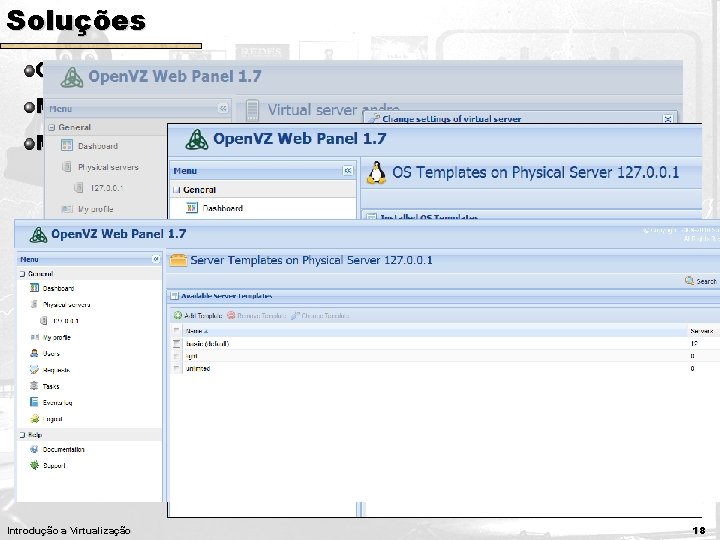720x540 pixels.
Task: Click My profile icon in back window
Action: coord(67,209)
